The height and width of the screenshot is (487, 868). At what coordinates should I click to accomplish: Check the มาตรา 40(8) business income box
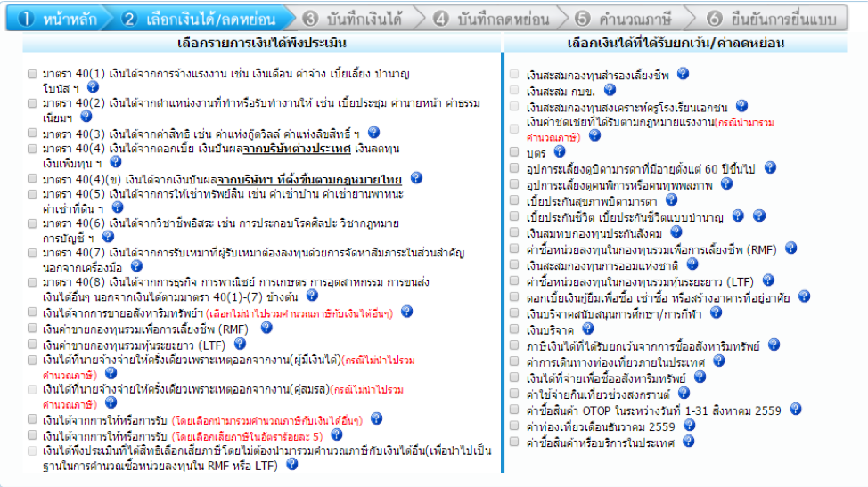pos(32,282)
